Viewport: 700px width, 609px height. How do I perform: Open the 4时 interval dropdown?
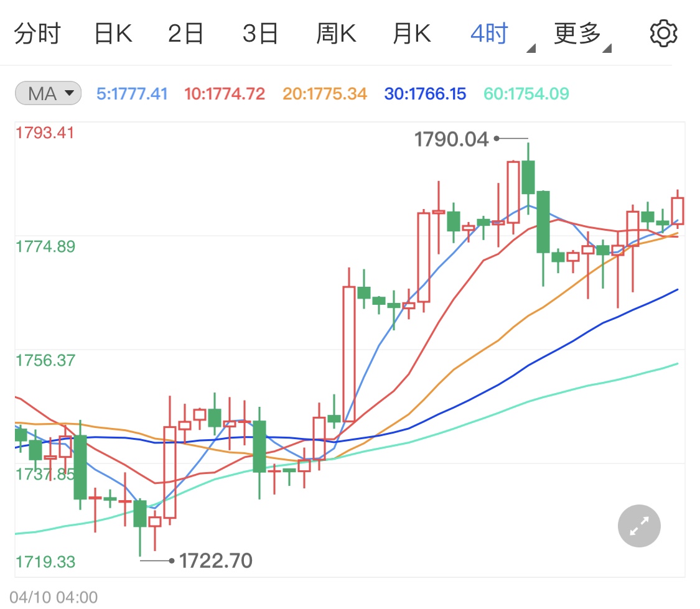coord(502,35)
